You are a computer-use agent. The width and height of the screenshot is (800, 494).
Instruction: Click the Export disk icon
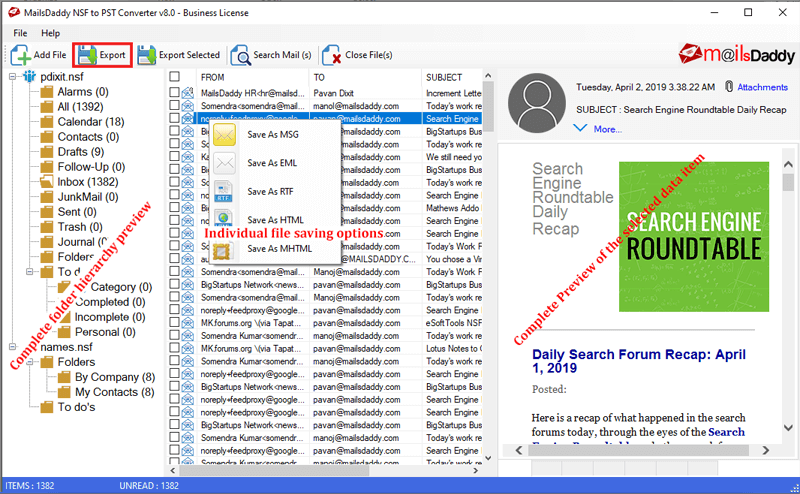coord(88,55)
